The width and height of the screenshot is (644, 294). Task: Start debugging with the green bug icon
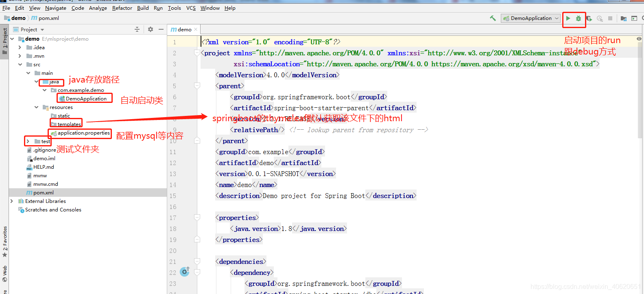[579, 18]
